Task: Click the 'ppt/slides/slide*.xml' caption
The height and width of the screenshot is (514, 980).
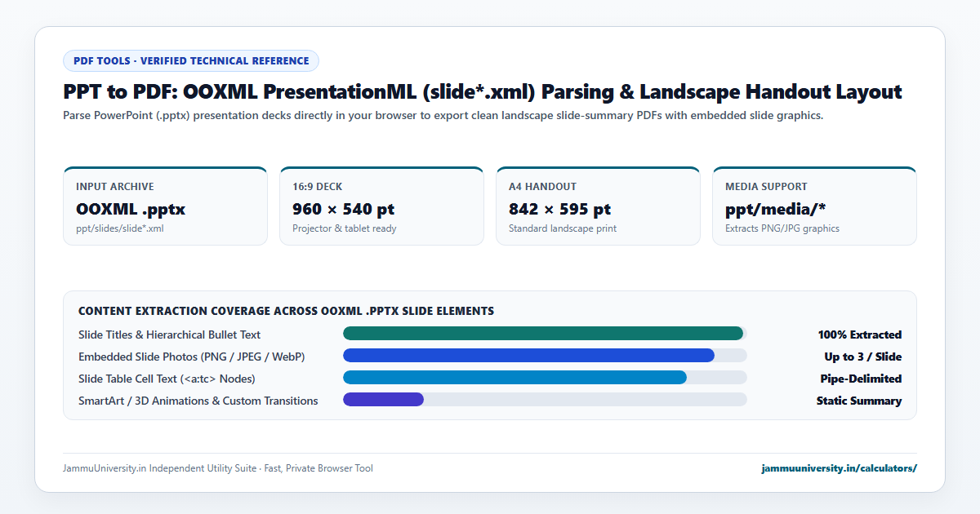Action: 120,228
